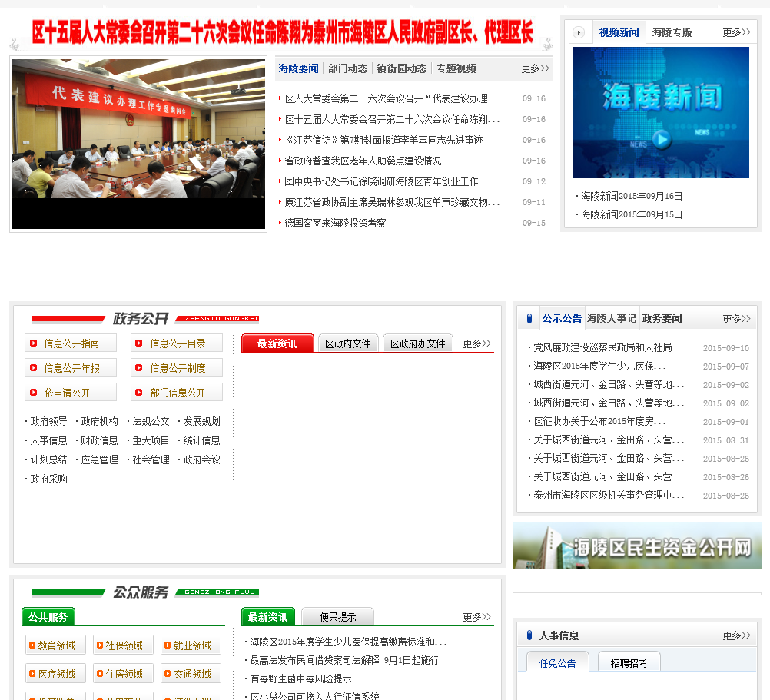Image resolution: width=770 pixels, height=700 pixels.
Task: Open the 应急管理 link
Action: 99,459
